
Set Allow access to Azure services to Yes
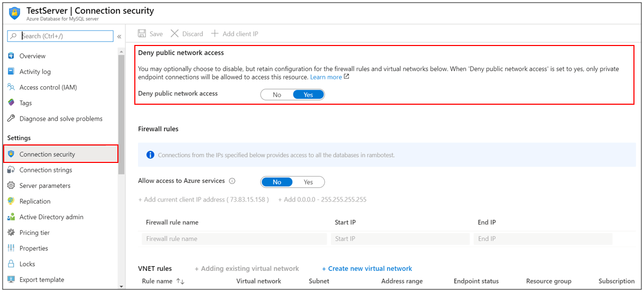308,182
